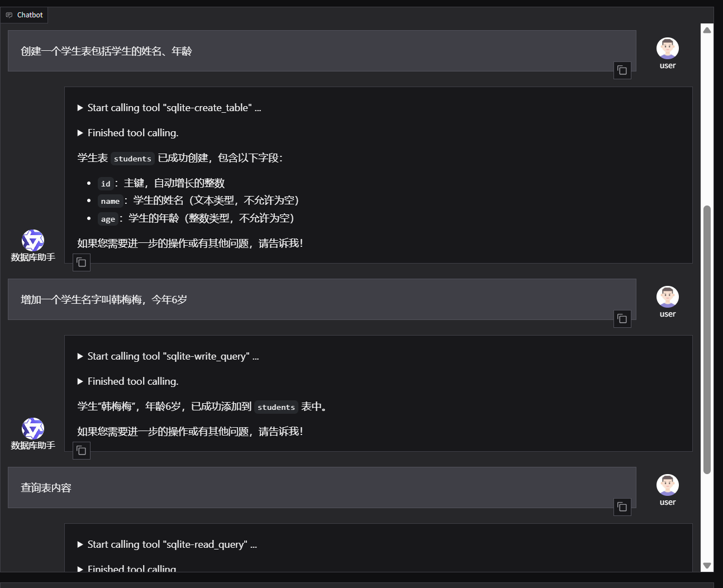This screenshot has width=723, height=588.
Task: Click the scrollbar down arrow
Action: (707, 566)
